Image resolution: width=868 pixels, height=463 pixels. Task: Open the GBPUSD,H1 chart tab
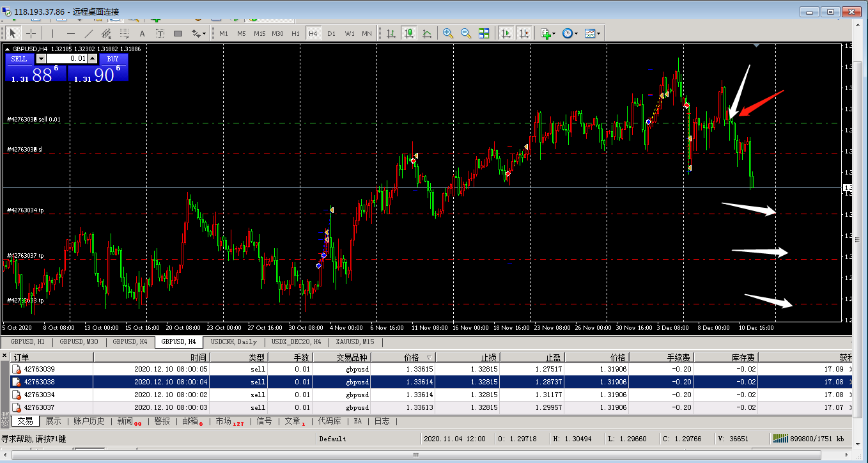pos(27,341)
